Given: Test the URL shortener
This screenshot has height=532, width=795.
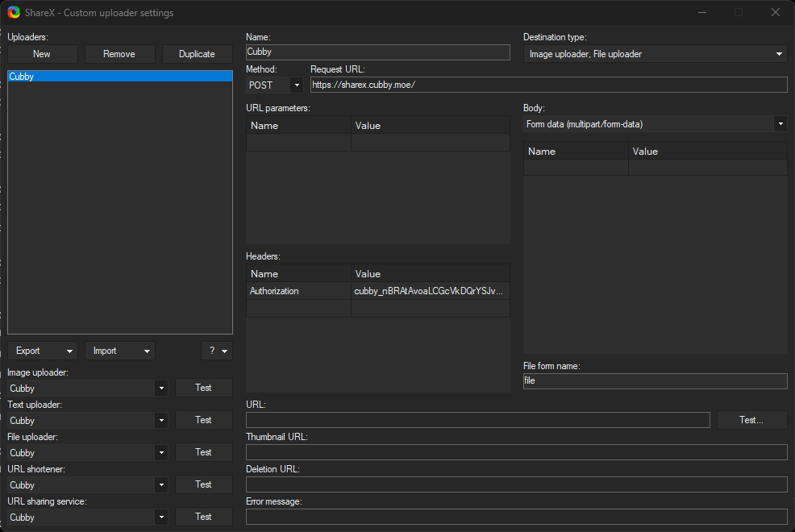Looking at the screenshot, I should coord(204,484).
